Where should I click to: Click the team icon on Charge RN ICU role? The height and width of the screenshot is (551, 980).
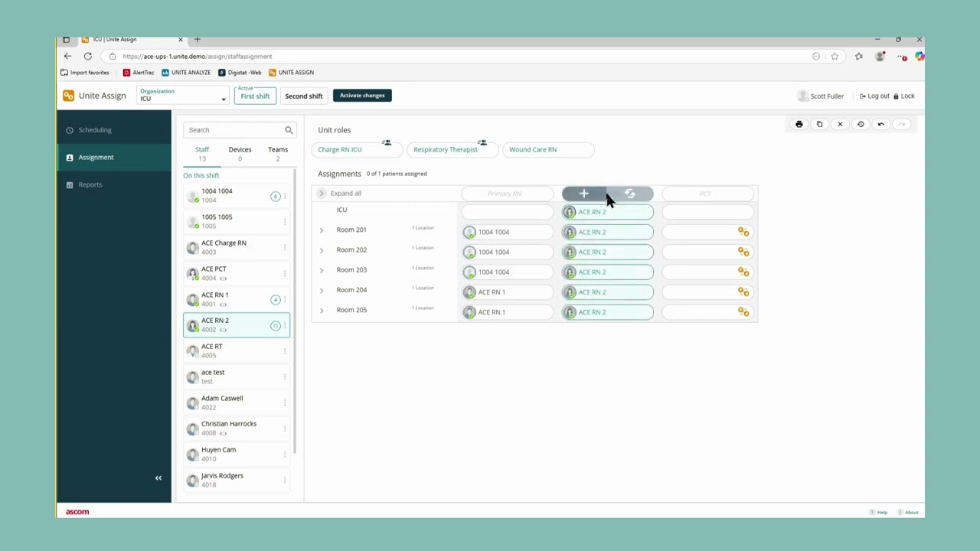click(x=387, y=143)
